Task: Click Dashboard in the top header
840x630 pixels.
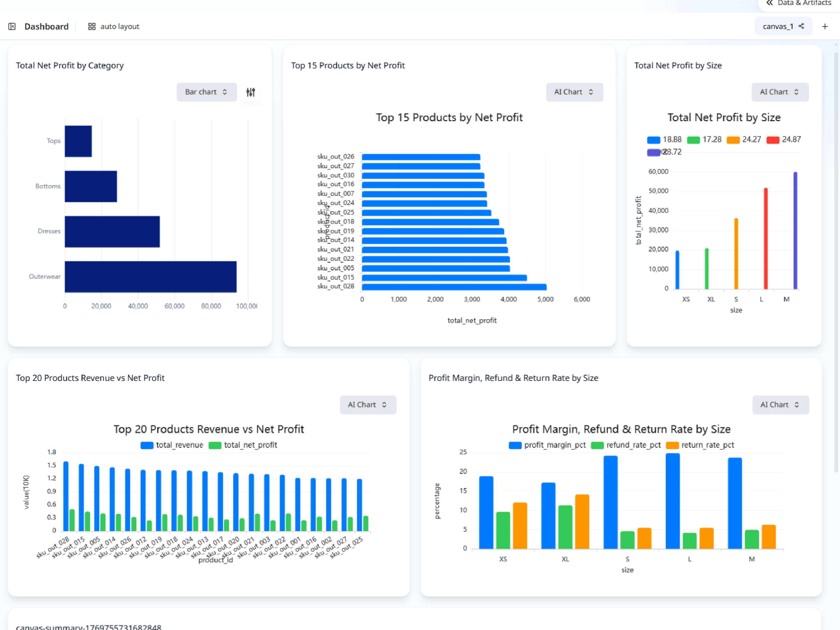Action: [46, 26]
